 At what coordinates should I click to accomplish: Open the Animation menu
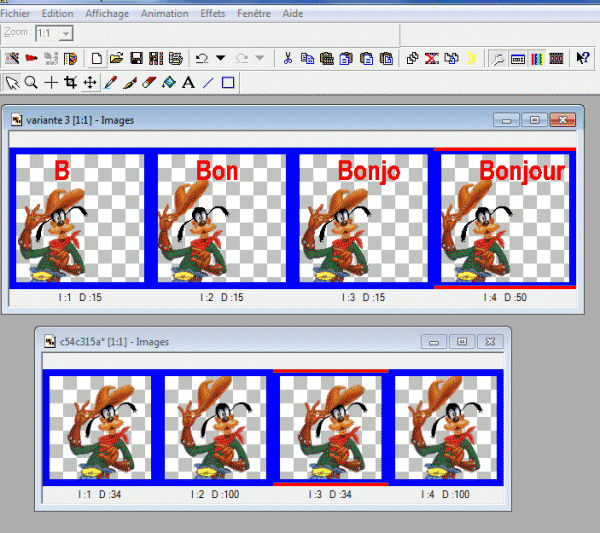point(165,14)
